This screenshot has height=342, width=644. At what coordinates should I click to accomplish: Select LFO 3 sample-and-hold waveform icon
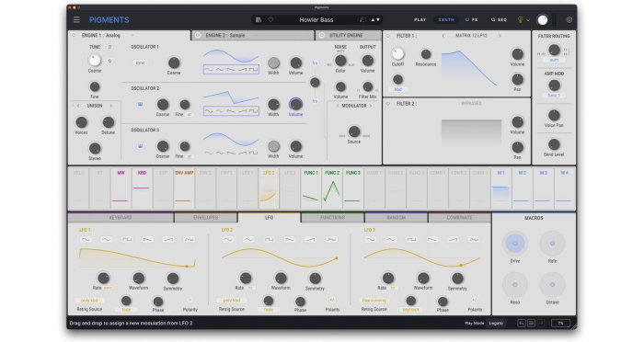(474, 239)
